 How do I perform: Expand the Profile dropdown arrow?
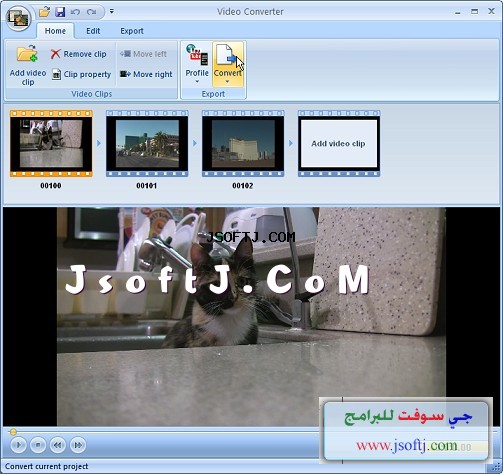[x=197, y=82]
